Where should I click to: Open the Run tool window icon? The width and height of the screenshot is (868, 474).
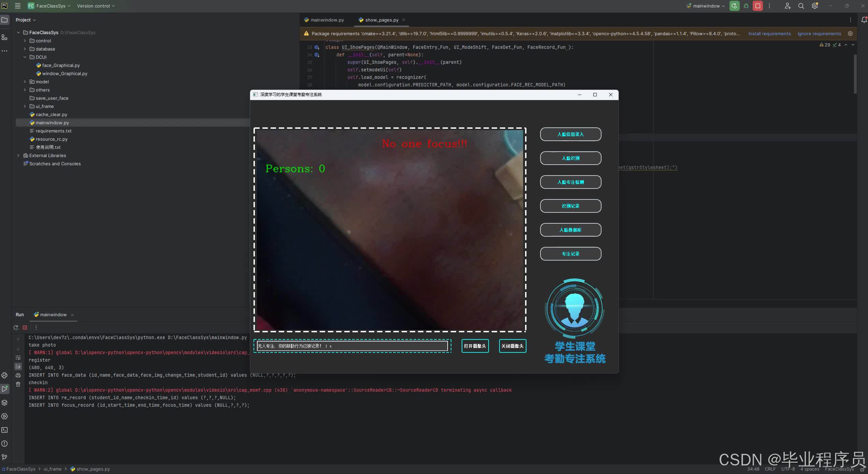coord(4,389)
